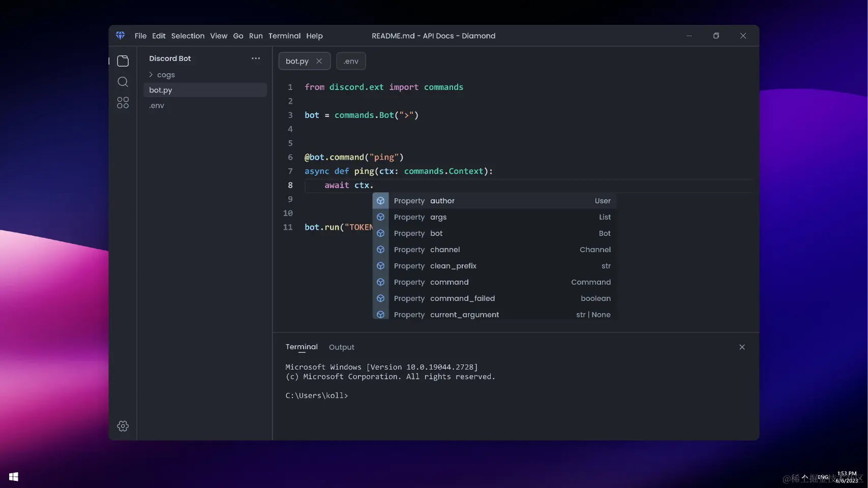Open the Settings gear icon
This screenshot has width=868, height=488.
click(x=123, y=426)
